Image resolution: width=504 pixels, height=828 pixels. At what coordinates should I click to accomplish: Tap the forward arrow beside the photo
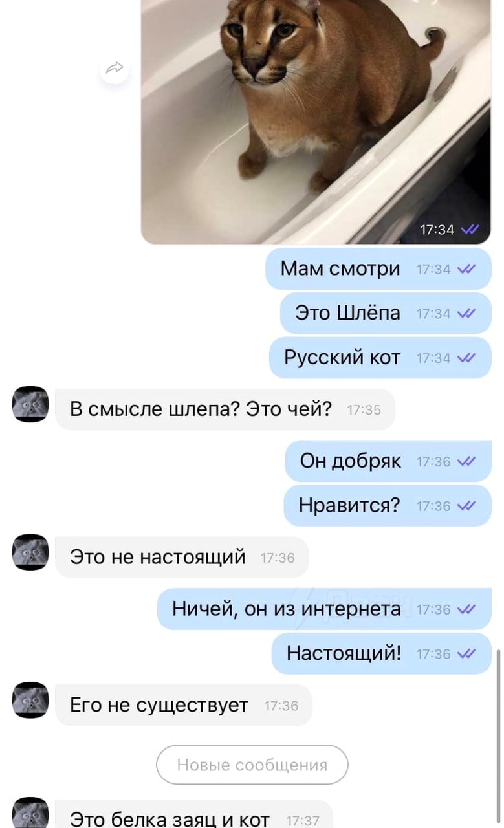coord(115,68)
